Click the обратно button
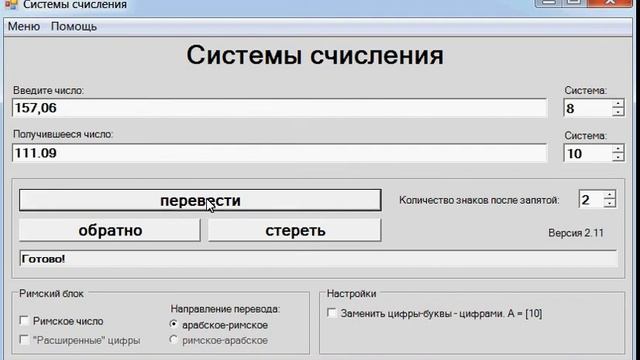Screen dimensions: 640x360 (x=110, y=230)
